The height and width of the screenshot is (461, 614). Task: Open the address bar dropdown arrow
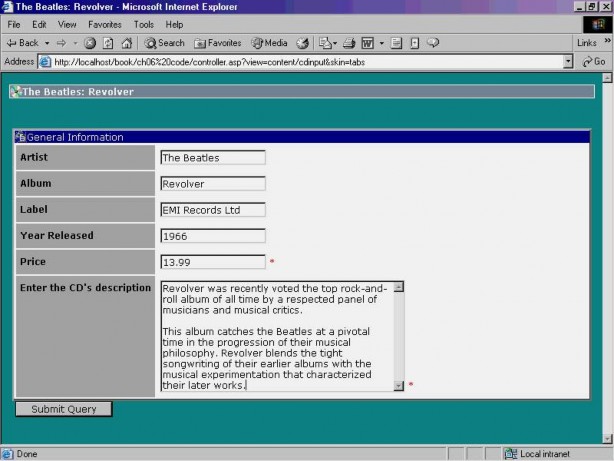point(568,61)
